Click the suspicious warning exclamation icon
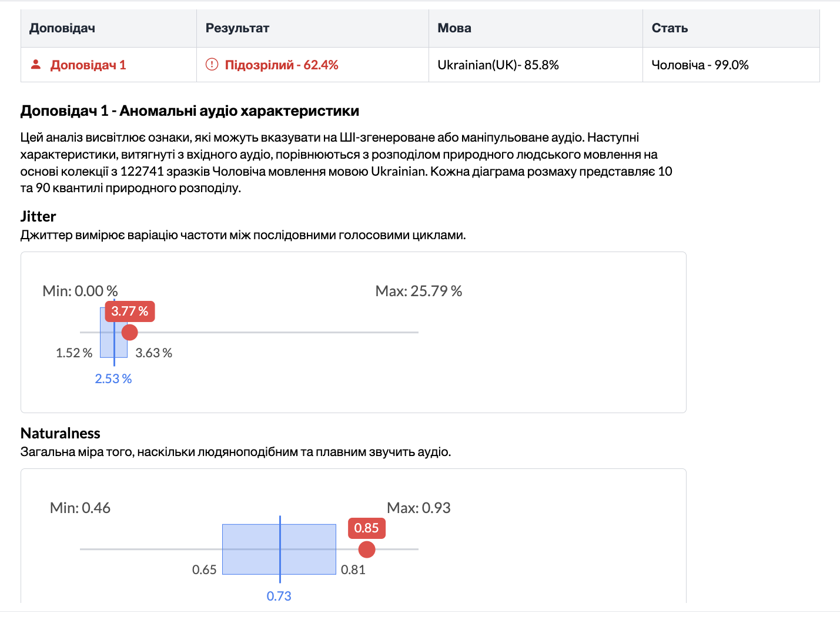This screenshot has height=620, width=840. [212, 65]
